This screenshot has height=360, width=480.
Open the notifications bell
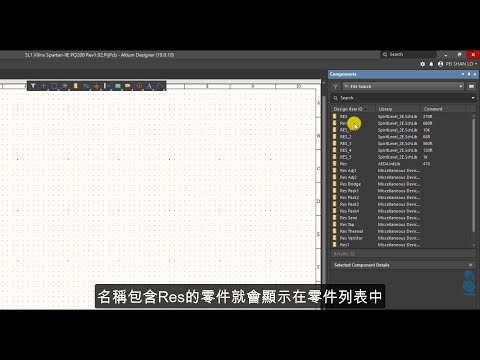tap(431, 64)
